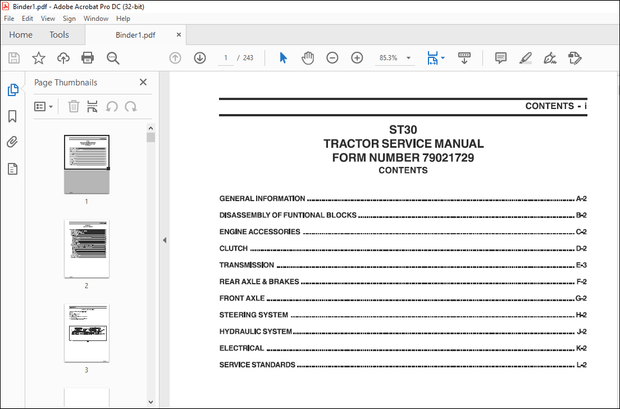This screenshot has width=620, height=409.
Task: Open the Fill & Sign pen tool
Action: pos(550,58)
